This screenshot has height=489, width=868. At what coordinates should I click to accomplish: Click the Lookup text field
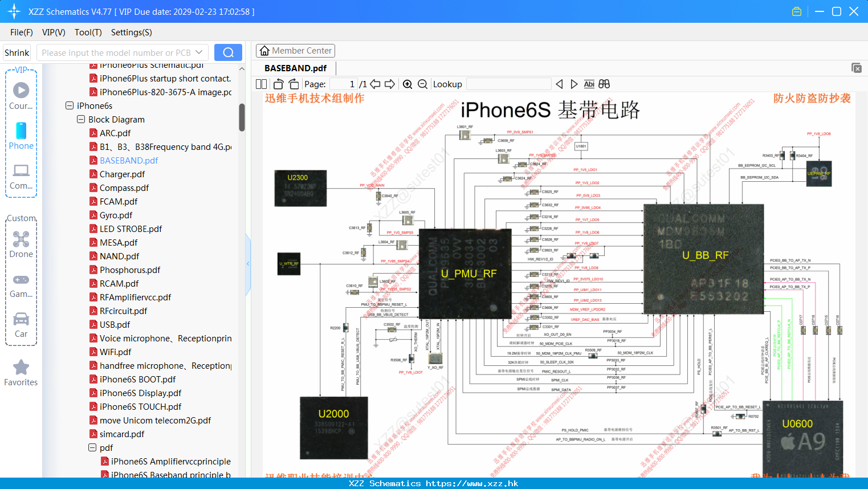(508, 84)
